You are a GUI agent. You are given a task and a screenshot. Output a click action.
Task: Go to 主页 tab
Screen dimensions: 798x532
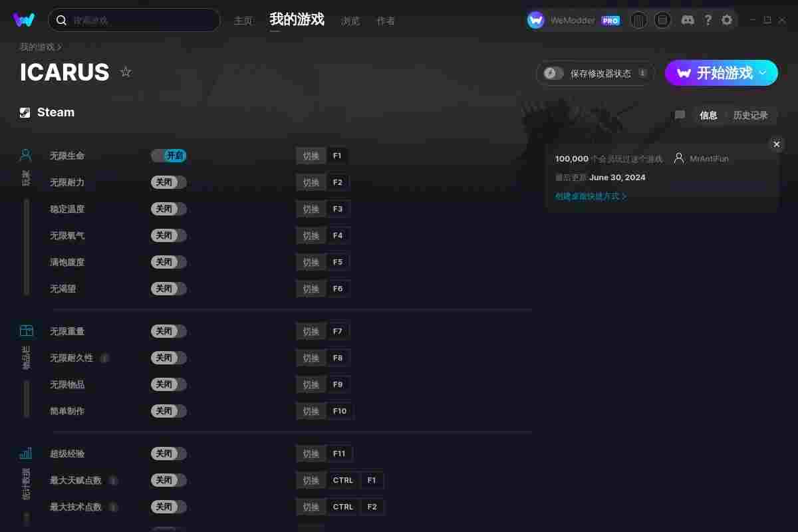click(x=243, y=21)
